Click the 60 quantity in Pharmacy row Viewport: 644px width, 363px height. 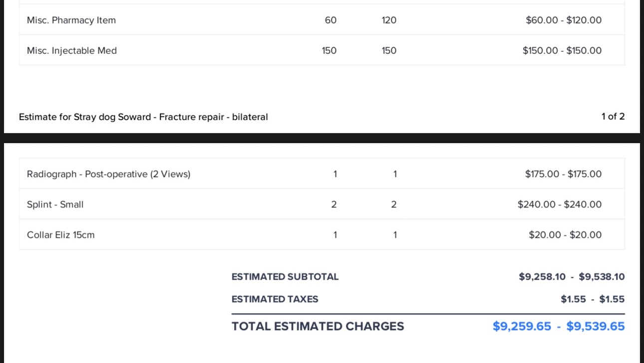[330, 20]
